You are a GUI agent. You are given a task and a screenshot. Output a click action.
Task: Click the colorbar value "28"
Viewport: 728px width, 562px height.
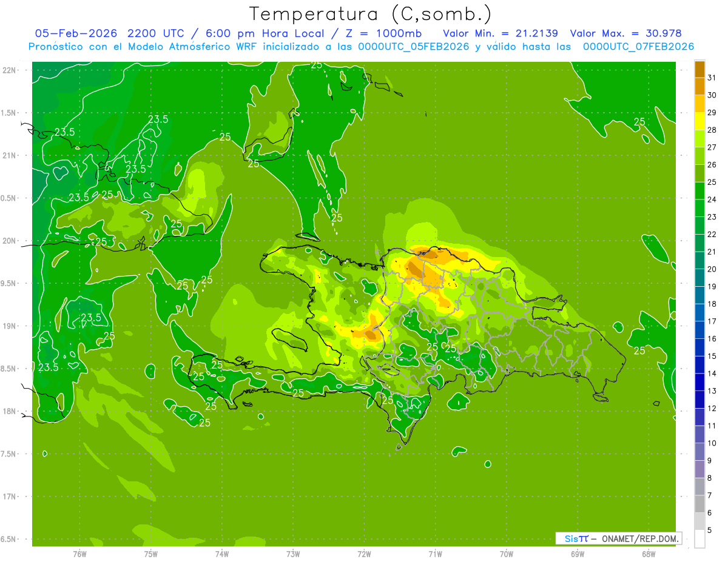pyautogui.click(x=712, y=130)
